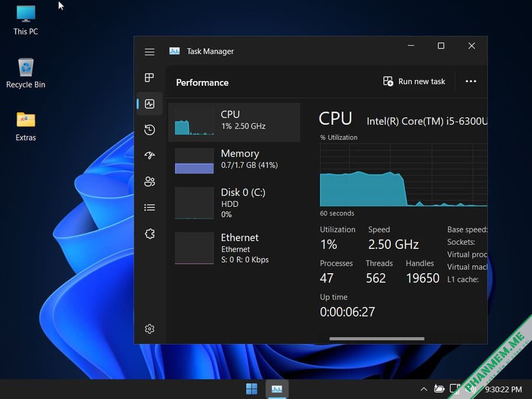Open the App history page icon

point(150,129)
